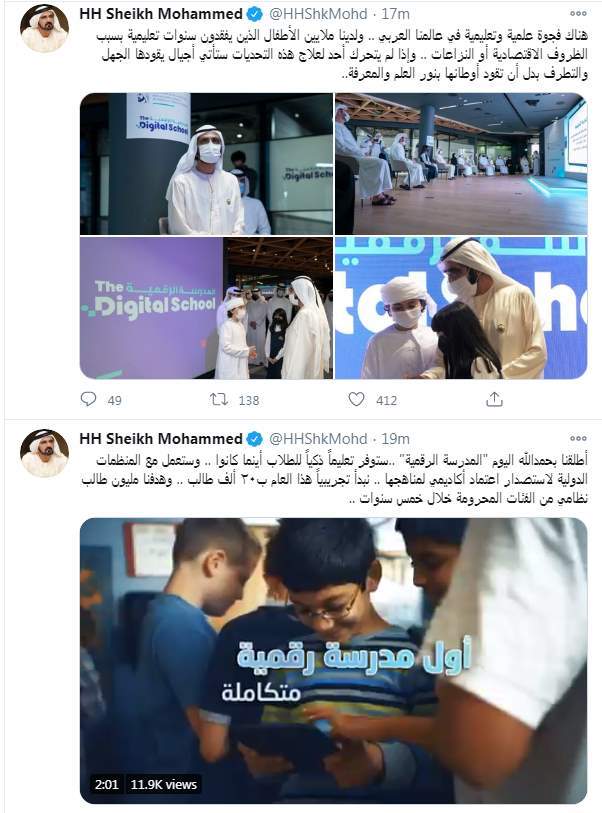Open the more options menu on the 19m tweet

(x=578, y=439)
